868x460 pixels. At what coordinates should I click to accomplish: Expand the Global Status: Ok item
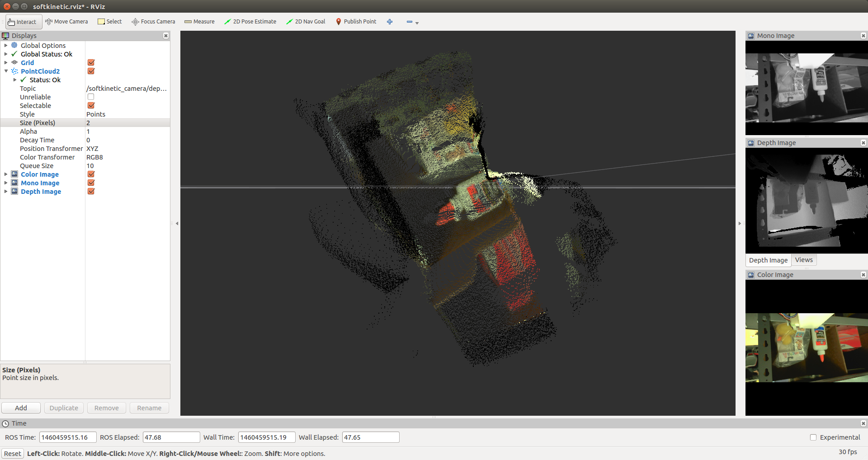(x=6, y=54)
